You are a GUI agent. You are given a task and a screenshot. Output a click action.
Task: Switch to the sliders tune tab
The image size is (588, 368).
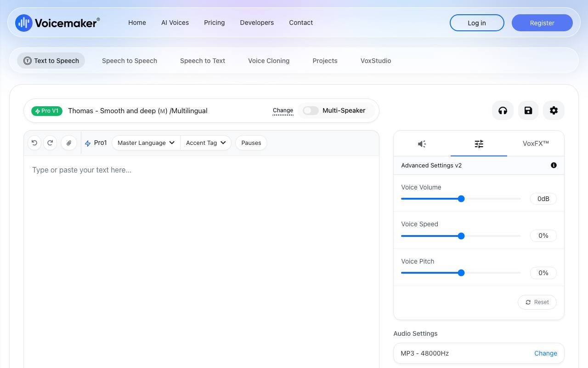(479, 144)
